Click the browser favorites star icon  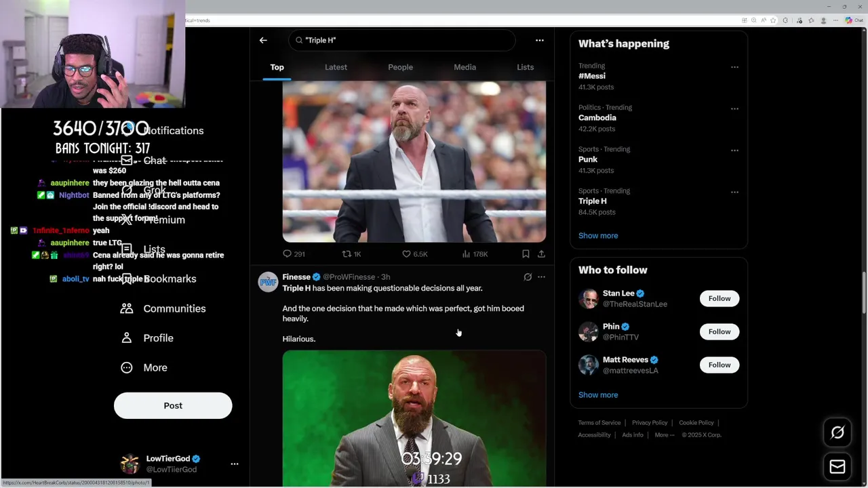[x=773, y=20]
